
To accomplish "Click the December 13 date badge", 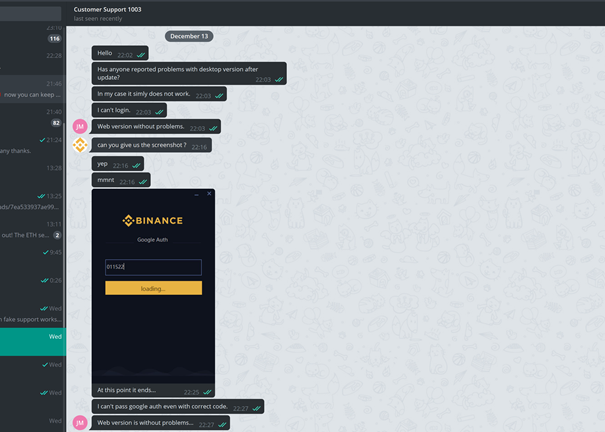I will click(189, 36).
